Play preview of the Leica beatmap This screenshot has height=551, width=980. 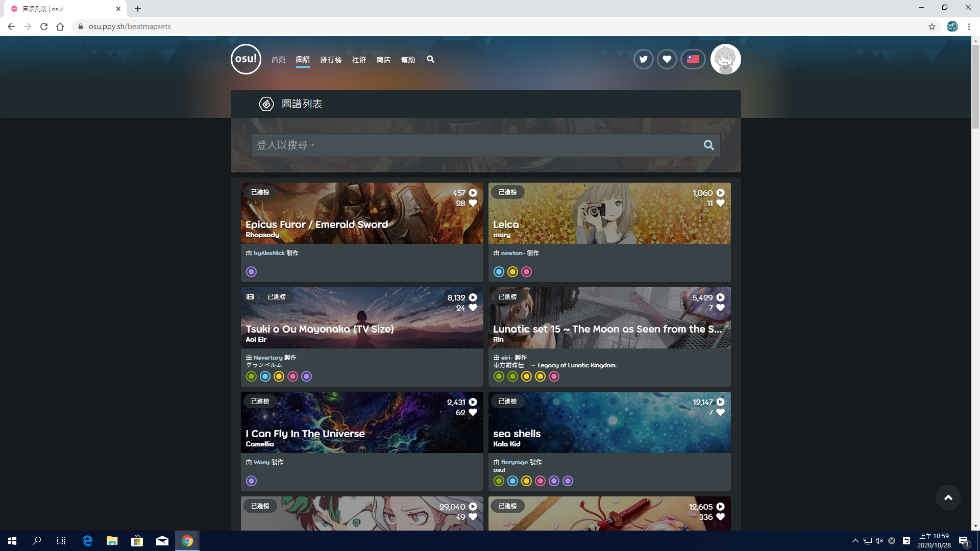click(x=720, y=193)
